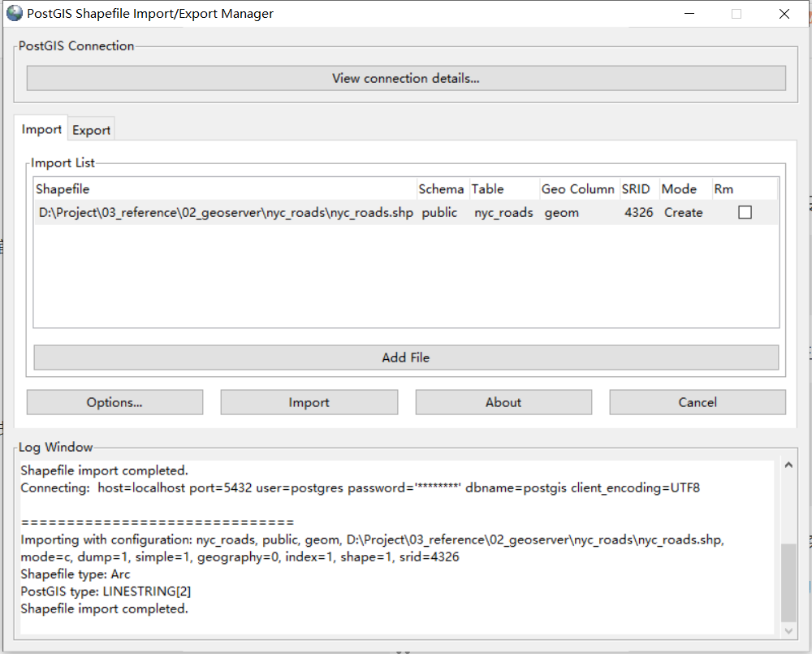812x654 pixels.
Task: Click the public schema cell
Action: pyautogui.click(x=439, y=213)
